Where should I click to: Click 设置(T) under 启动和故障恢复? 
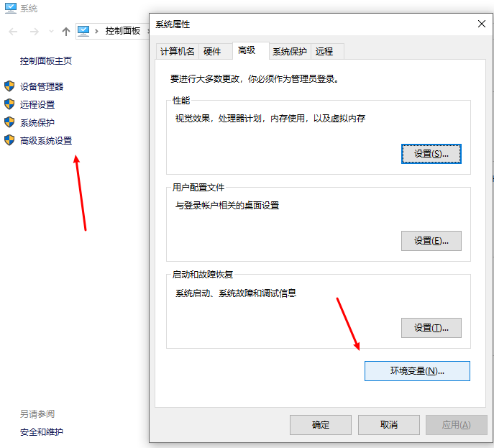[431, 328]
